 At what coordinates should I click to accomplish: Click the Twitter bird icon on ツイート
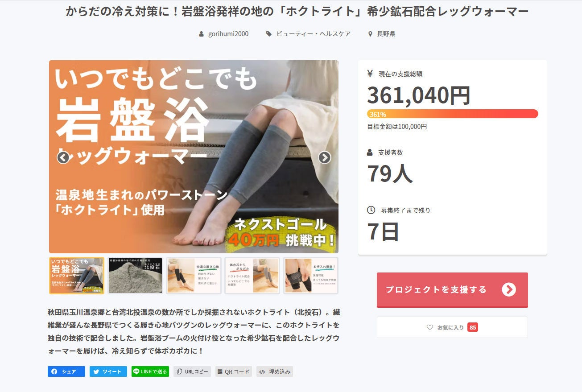tap(96, 371)
